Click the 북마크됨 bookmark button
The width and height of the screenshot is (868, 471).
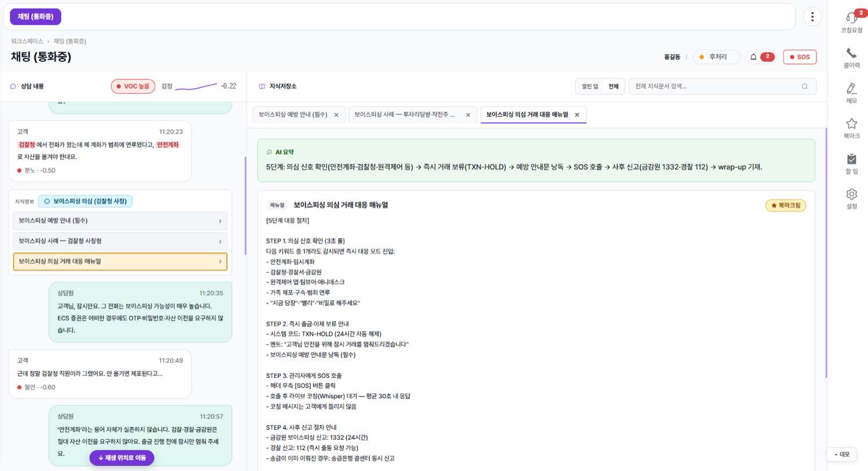tap(785, 205)
